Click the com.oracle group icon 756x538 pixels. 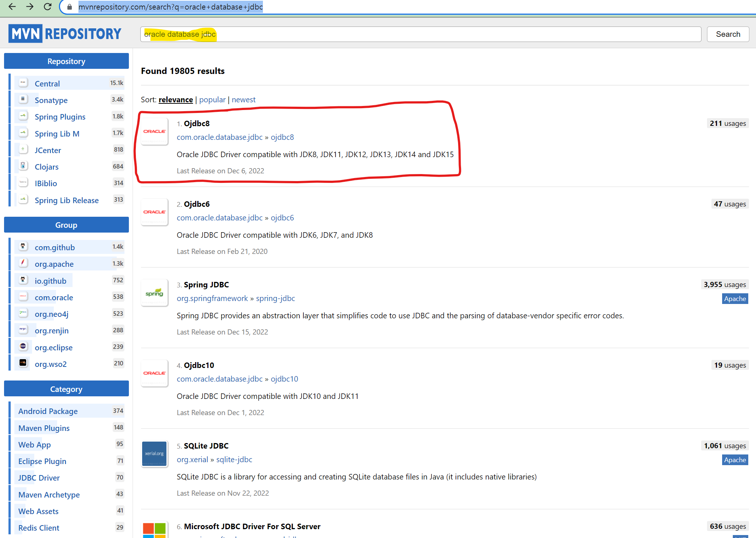click(x=23, y=297)
